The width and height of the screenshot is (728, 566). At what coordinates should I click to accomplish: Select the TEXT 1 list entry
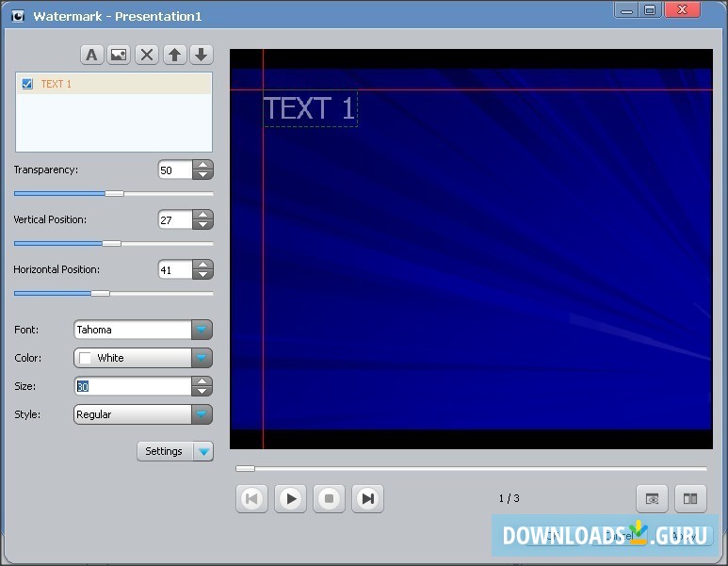tap(114, 84)
